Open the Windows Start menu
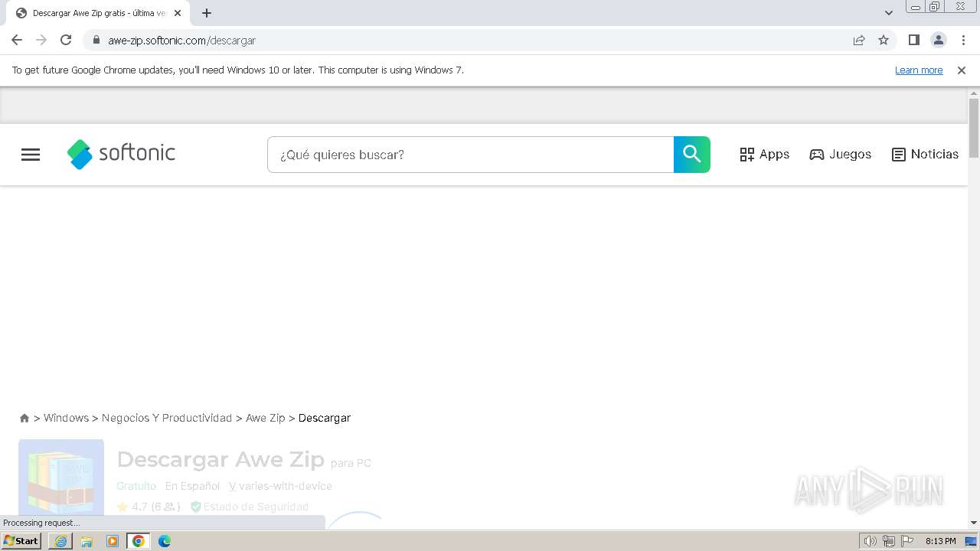This screenshot has height=551, width=980. tap(21, 541)
